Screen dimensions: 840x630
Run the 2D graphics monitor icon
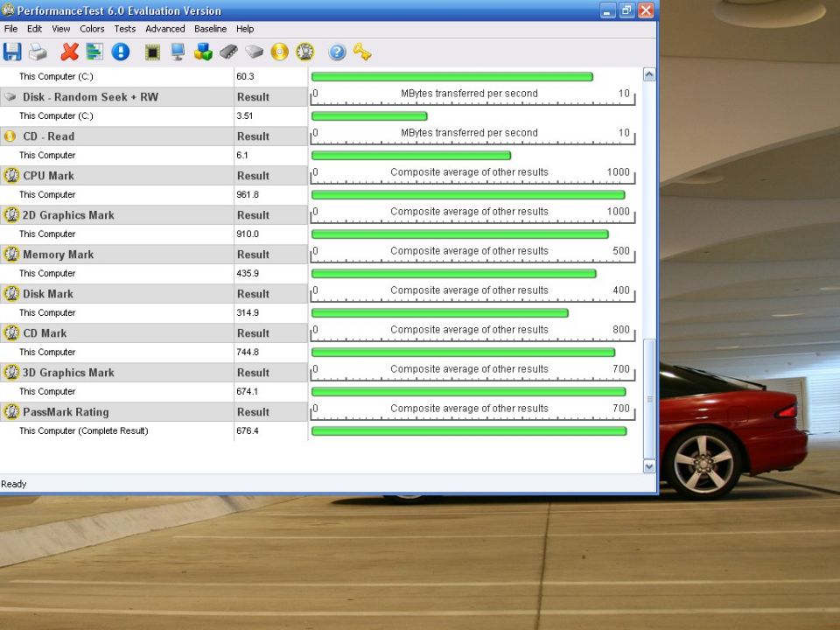click(x=178, y=52)
